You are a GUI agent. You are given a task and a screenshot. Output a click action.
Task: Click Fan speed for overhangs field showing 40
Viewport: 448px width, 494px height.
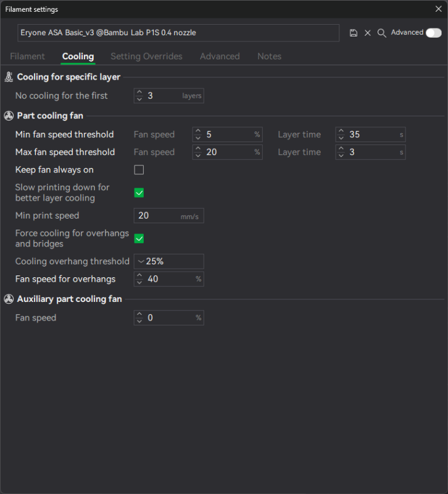tap(168, 279)
